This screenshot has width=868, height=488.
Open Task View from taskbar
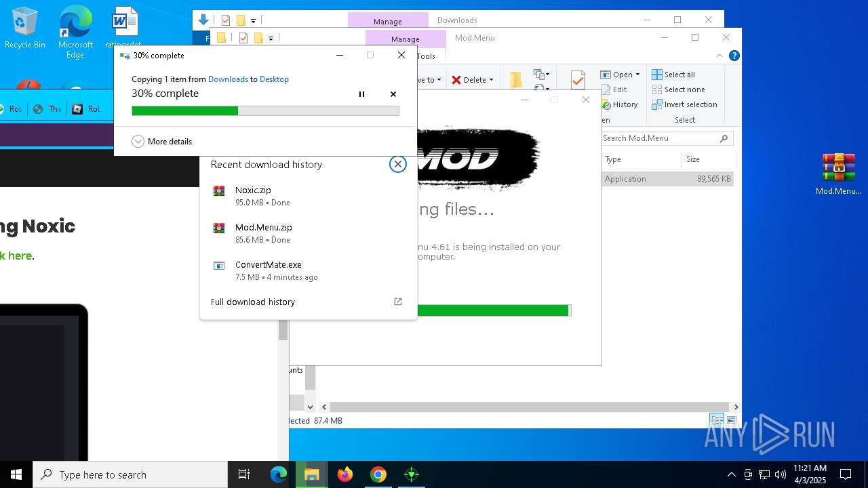coord(244,474)
